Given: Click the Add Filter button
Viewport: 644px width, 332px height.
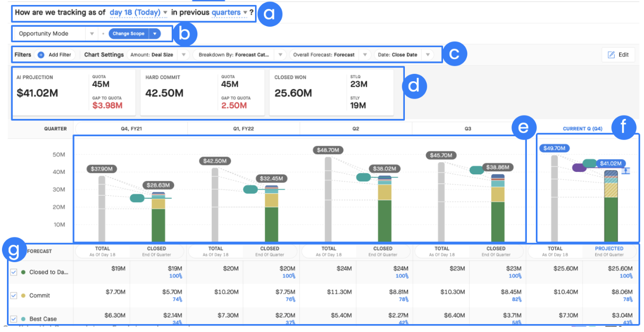Looking at the screenshot, I should pos(56,55).
